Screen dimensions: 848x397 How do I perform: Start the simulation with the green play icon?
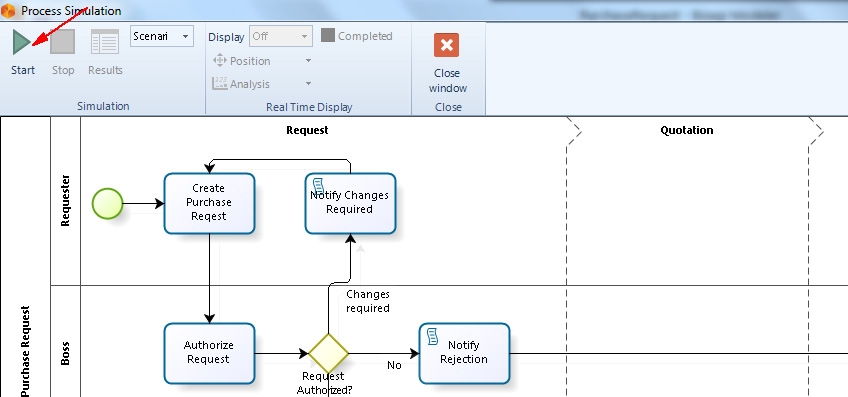[22, 42]
